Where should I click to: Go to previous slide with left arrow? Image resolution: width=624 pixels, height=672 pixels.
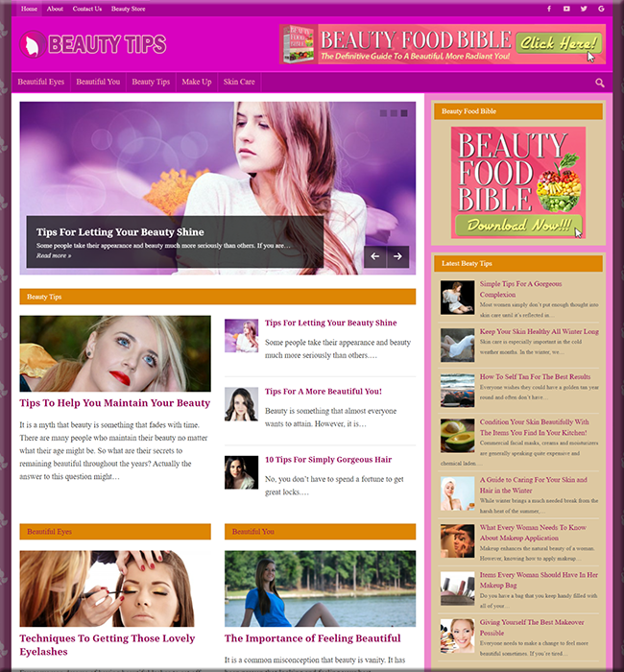click(375, 256)
